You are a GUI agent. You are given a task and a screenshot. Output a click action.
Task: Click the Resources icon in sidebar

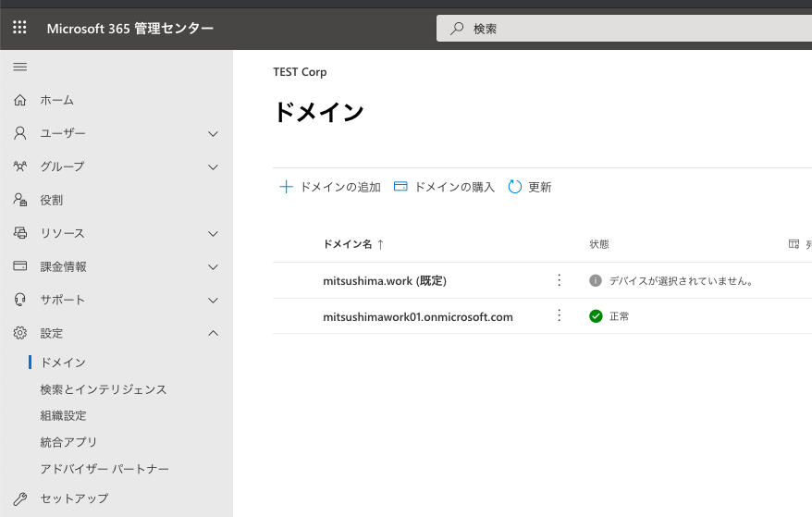pyautogui.click(x=19, y=233)
